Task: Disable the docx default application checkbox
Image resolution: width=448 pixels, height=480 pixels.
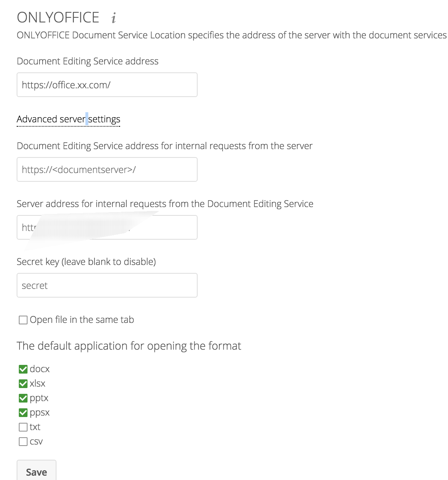Action: pos(23,369)
